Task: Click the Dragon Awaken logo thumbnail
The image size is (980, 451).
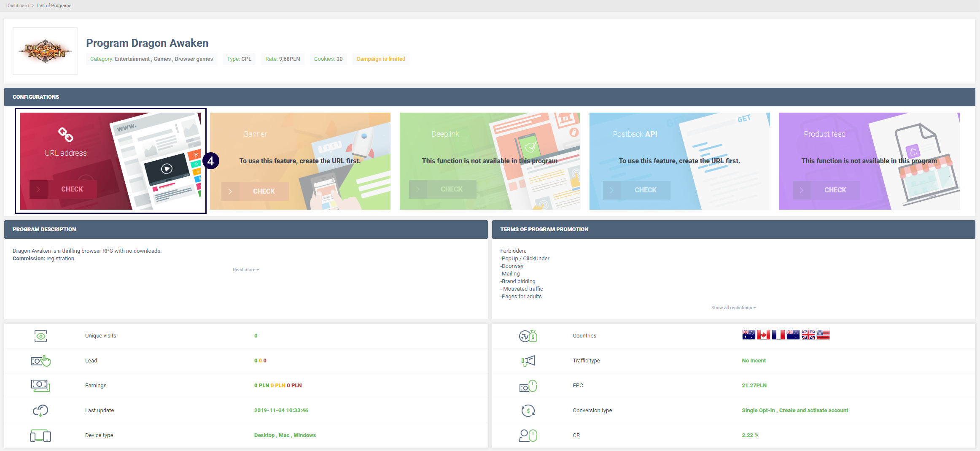Action: point(45,51)
